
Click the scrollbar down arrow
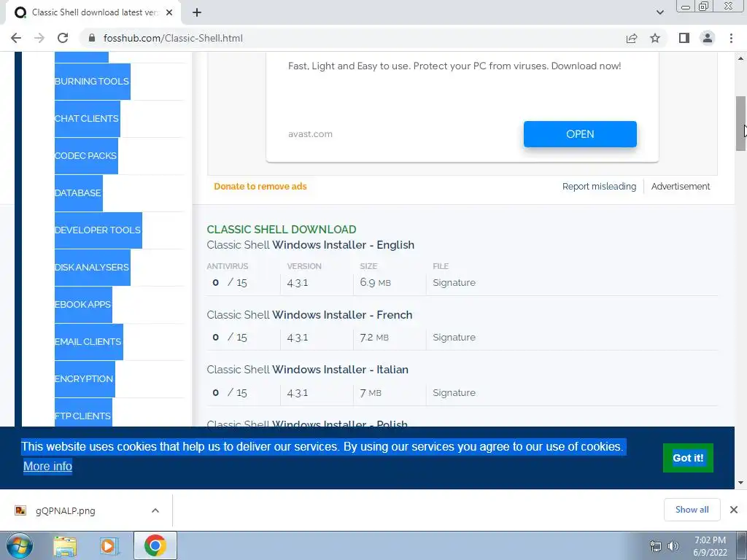pyautogui.click(x=740, y=483)
